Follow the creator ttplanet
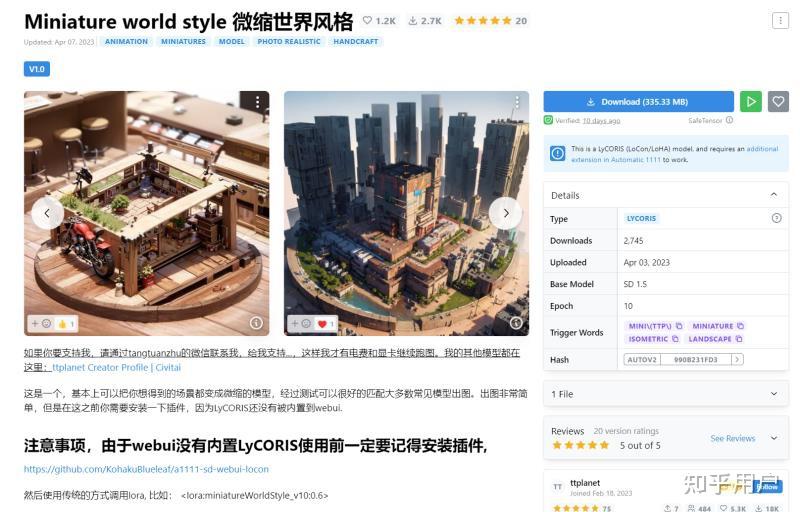This screenshot has width=800, height=512. click(767, 487)
